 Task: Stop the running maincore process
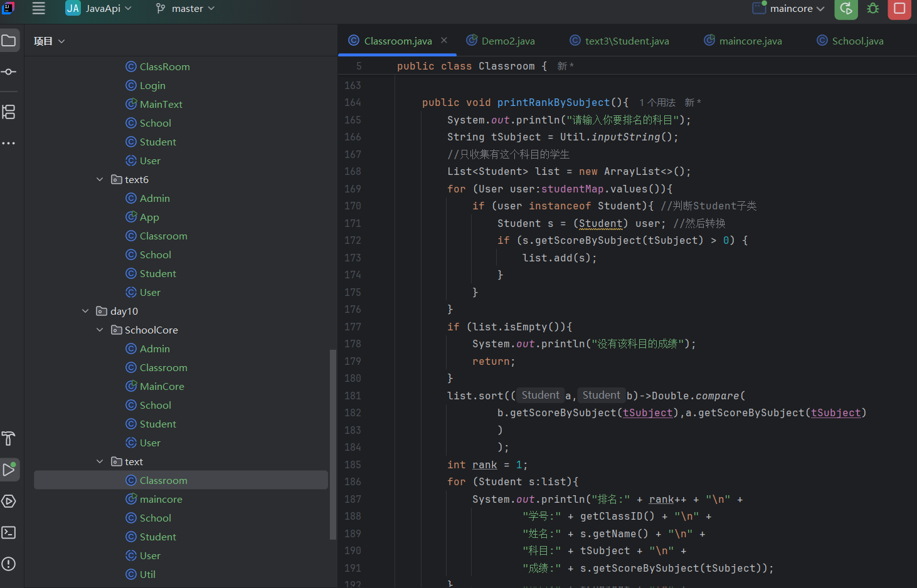[899, 9]
